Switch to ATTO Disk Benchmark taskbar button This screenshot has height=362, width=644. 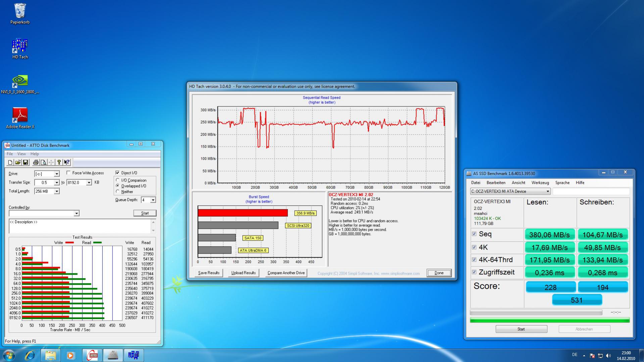(x=92, y=355)
